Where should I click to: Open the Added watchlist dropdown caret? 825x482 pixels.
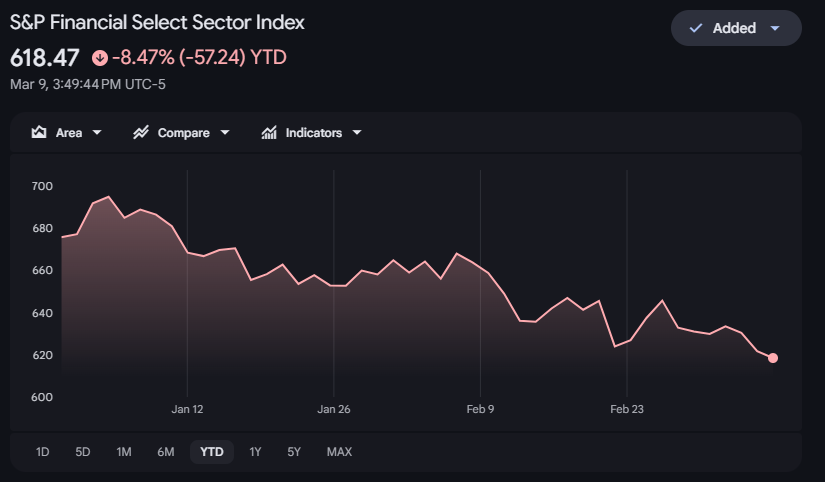click(774, 28)
